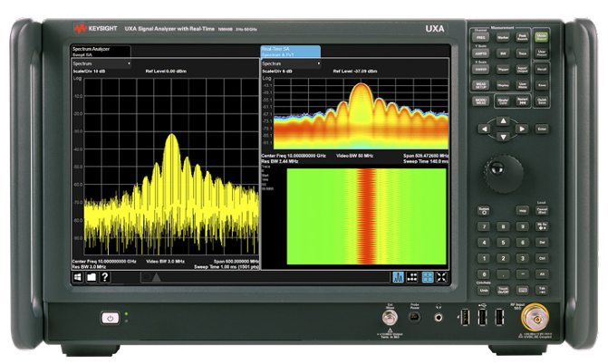Click the MODE/MEAS hardkey
The width and height of the screenshot is (608, 364).
(x=481, y=101)
